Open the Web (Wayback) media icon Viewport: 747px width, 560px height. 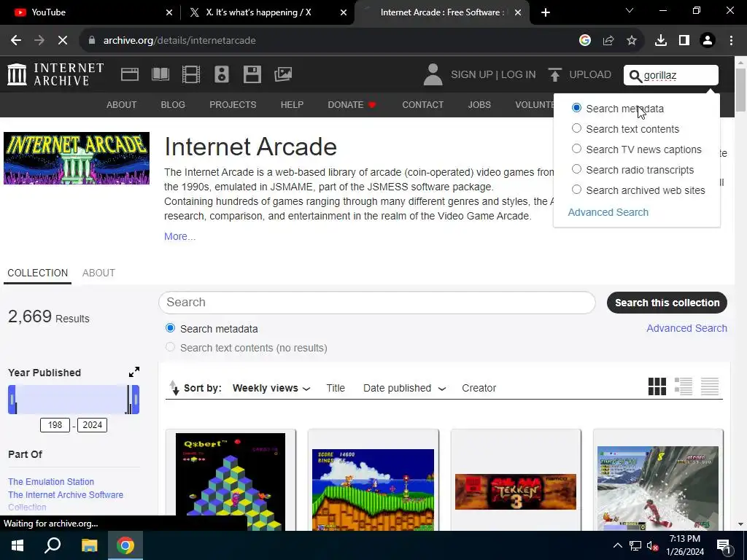pos(130,74)
